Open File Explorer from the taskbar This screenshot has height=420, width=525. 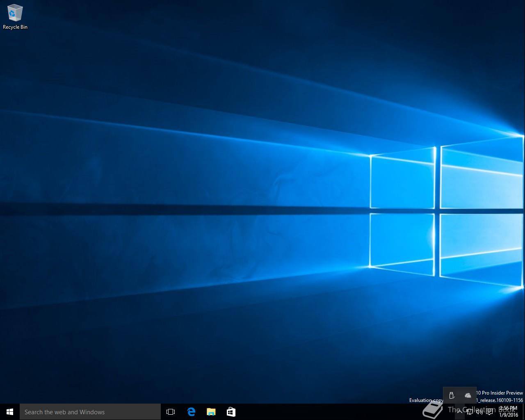click(x=211, y=412)
